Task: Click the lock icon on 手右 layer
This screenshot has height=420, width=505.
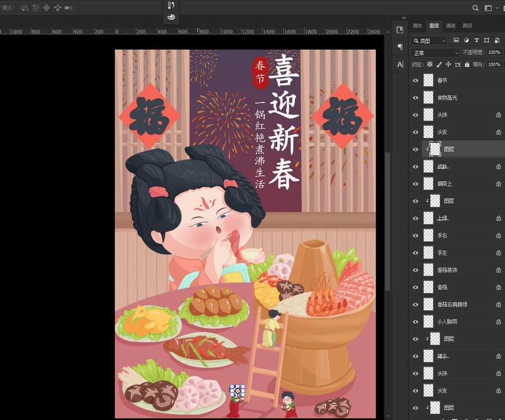Action: coord(499,236)
